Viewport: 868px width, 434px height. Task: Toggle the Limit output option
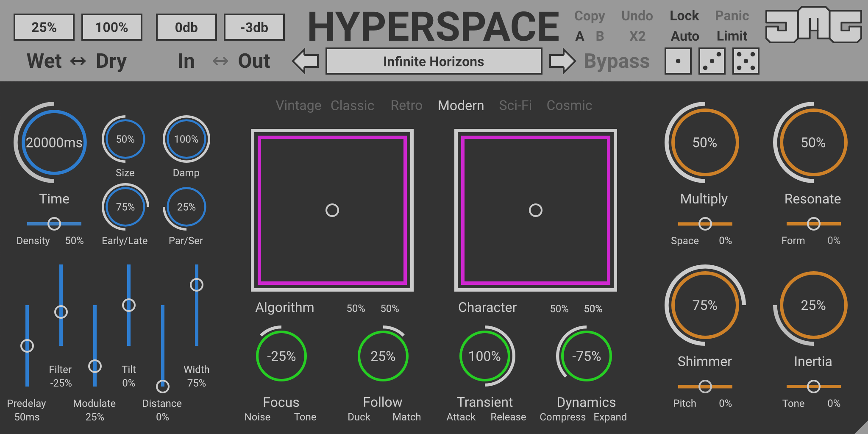click(x=732, y=36)
